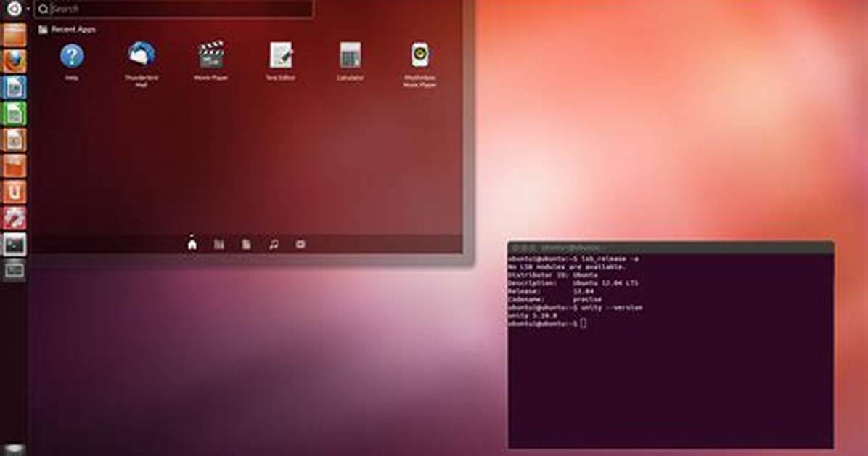Click the 'Release: 12.04' line in Terminal
Viewport: 868px width, 456px height.
click(x=551, y=291)
